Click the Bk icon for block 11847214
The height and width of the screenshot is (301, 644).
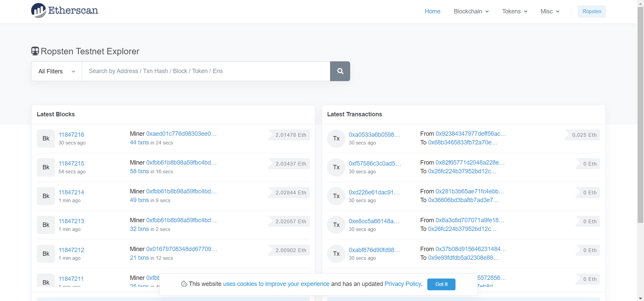coord(46,196)
